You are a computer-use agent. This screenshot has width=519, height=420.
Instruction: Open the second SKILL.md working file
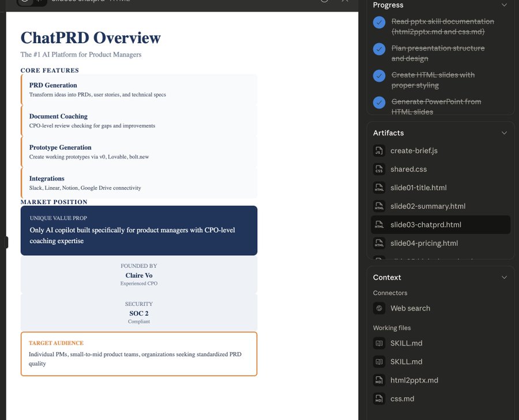click(x=406, y=362)
